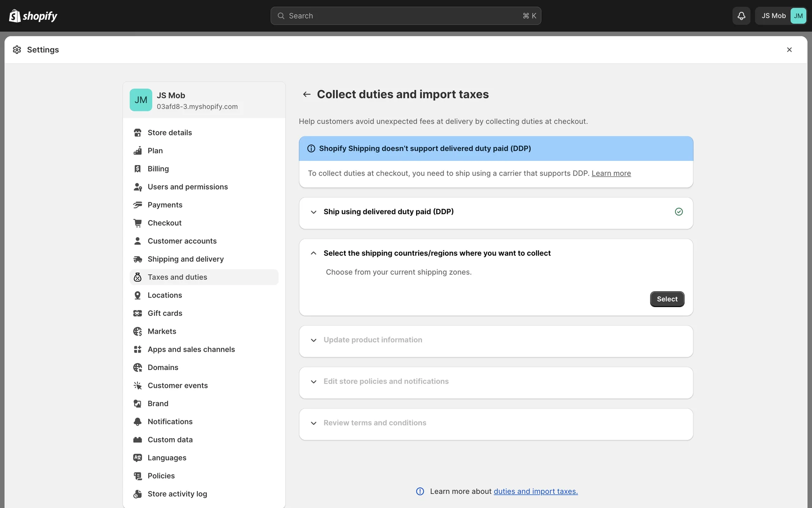Click the Markets globe icon
The width and height of the screenshot is (812, 508).
[x=137, y=331]
